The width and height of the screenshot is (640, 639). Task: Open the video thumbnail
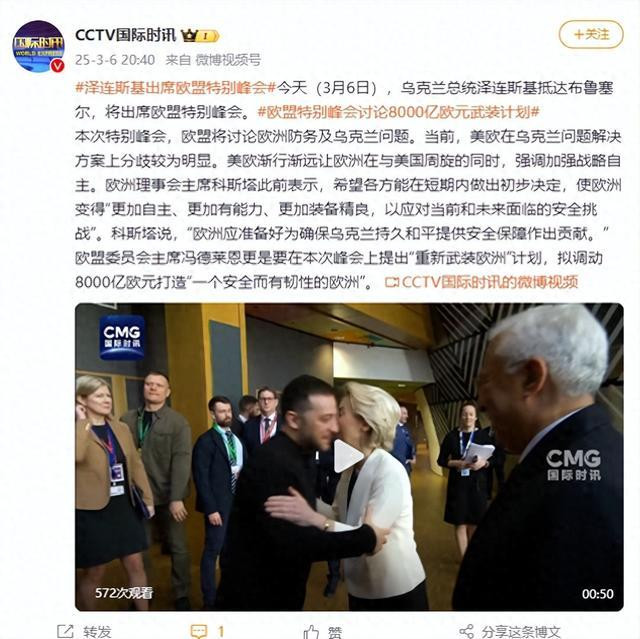click(x=349, y=457)
